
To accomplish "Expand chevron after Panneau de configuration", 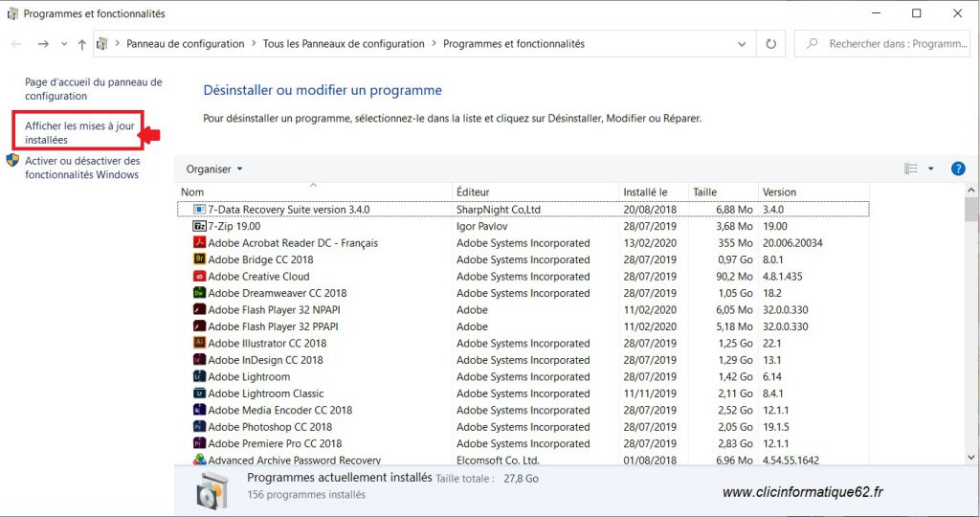I will click(x=254, y=44).
